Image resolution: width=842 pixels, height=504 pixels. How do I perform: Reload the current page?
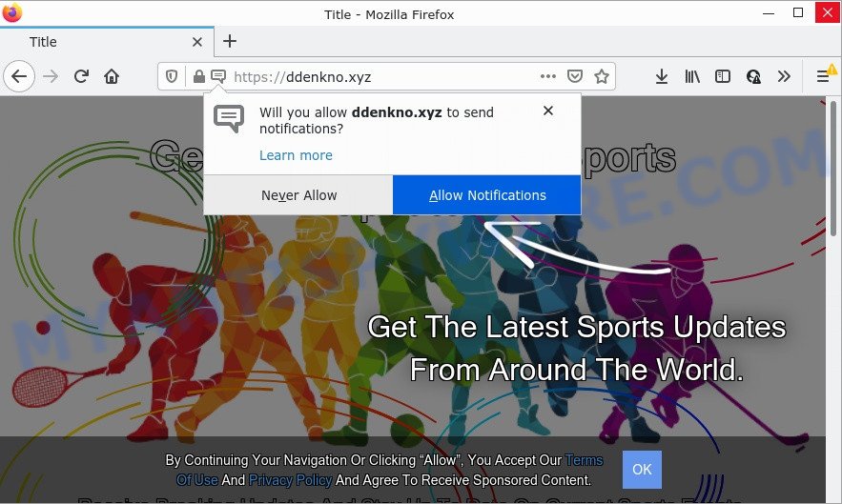tap(81, 77)
